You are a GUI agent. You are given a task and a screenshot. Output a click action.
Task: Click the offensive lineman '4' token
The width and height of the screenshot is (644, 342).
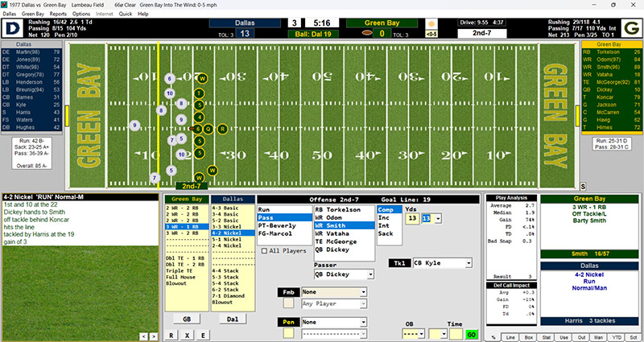click(x=199, y=117)
